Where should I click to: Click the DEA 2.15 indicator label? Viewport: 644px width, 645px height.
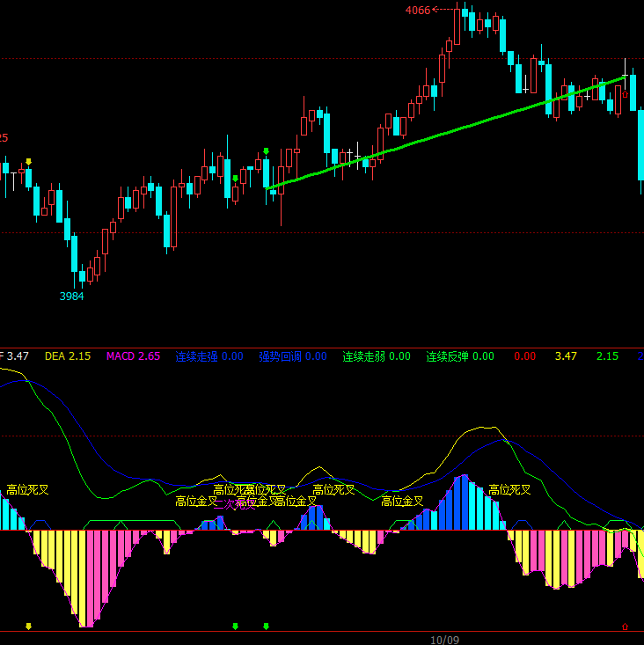click(68, 356)
